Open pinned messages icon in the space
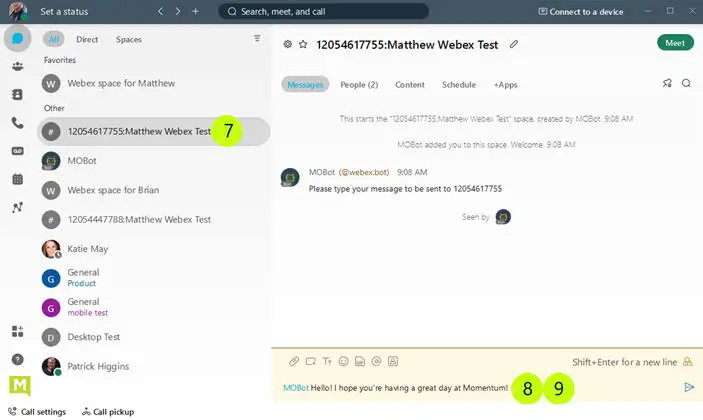703x420 pixels. (667, 83)
